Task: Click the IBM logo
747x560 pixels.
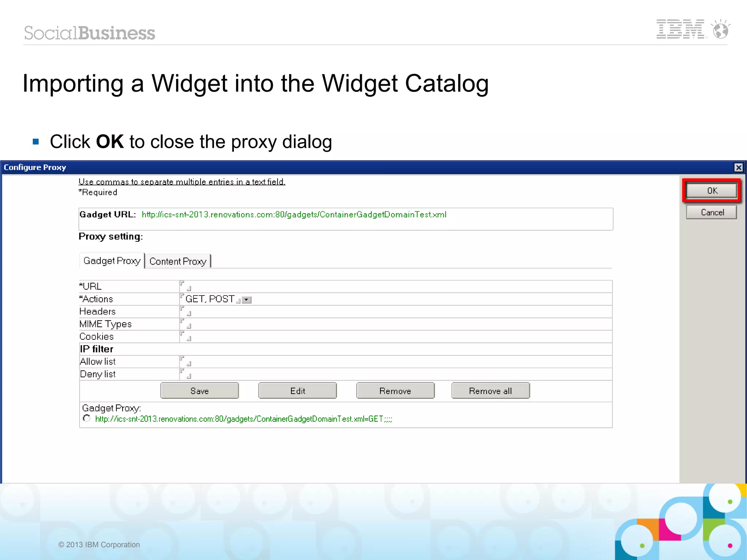Action: click(681, 29)
